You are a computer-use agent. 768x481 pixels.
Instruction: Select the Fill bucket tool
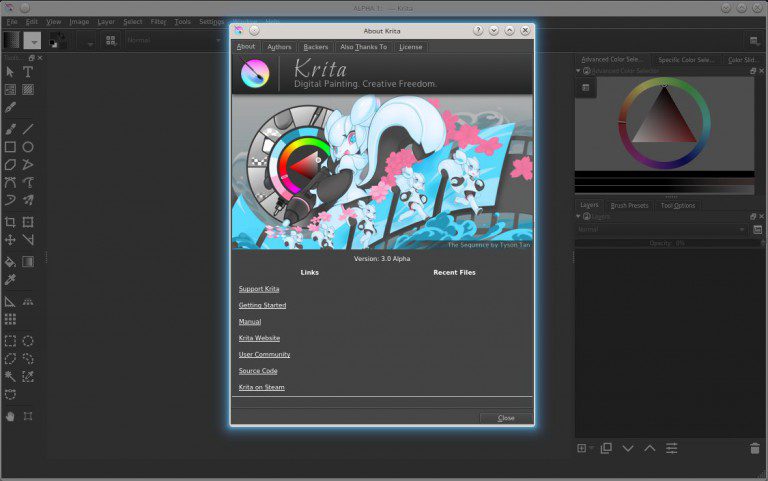coord(10,262)
